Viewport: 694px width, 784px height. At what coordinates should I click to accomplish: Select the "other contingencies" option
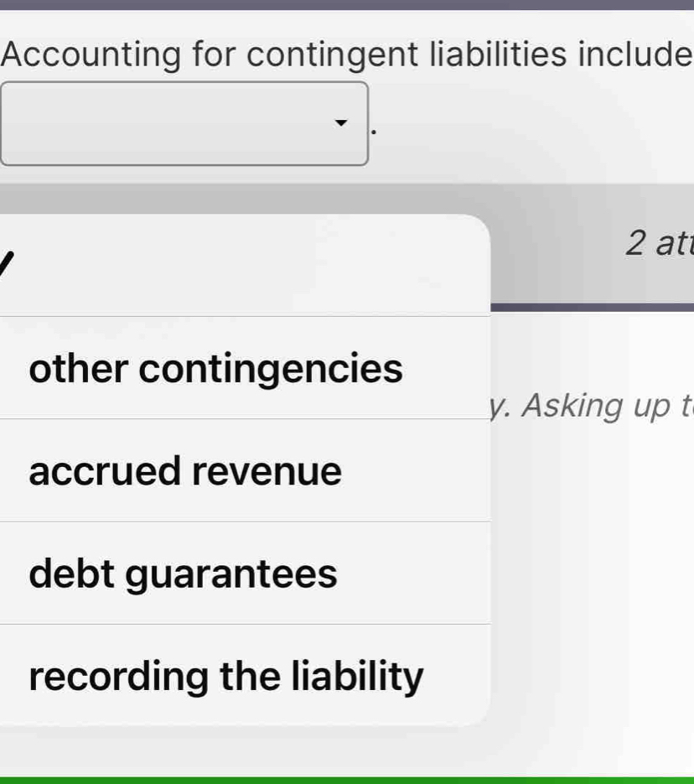pyautogui.click(x=215, y=368)
